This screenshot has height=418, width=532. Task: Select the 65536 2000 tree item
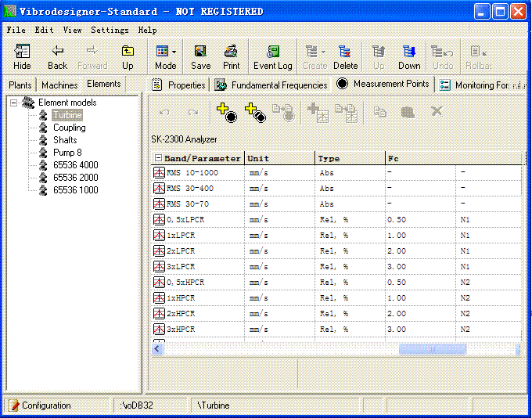click(75, 178)
